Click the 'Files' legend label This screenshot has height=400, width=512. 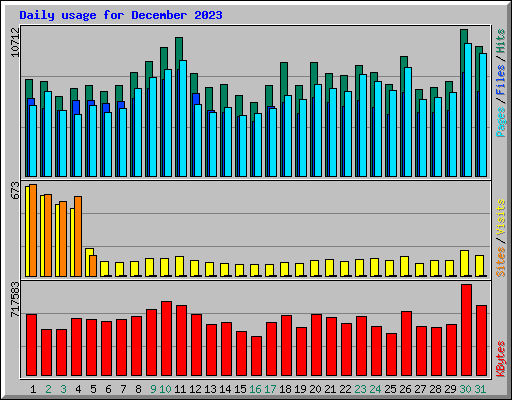click(500, 80)
